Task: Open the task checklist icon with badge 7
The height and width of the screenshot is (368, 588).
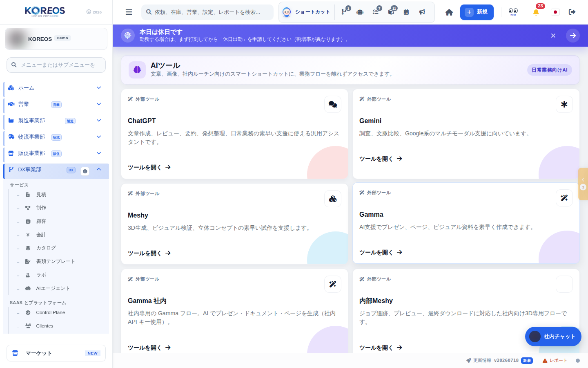Action: point(376,12)
